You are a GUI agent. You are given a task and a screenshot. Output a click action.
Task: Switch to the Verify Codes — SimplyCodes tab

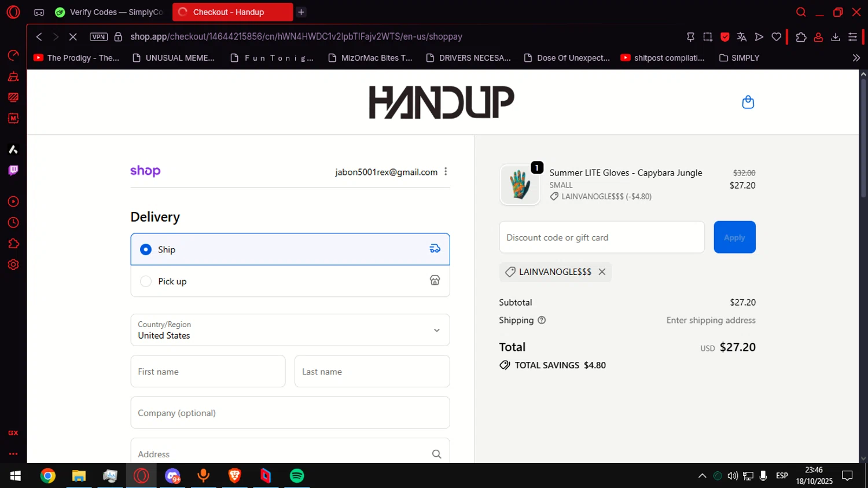click(x=109, y=12)
